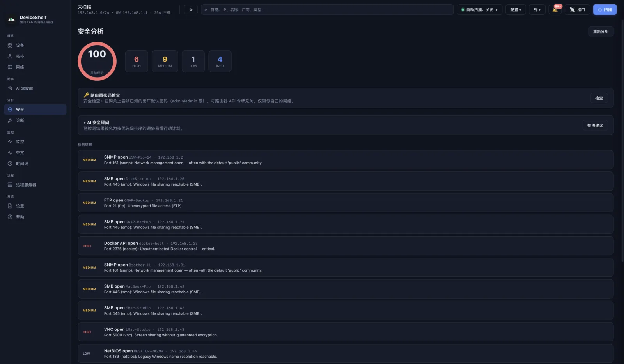Screen dimensions: 624x364
Task: Select the SMB open DiskStation finding
Action: coord(346,181)
